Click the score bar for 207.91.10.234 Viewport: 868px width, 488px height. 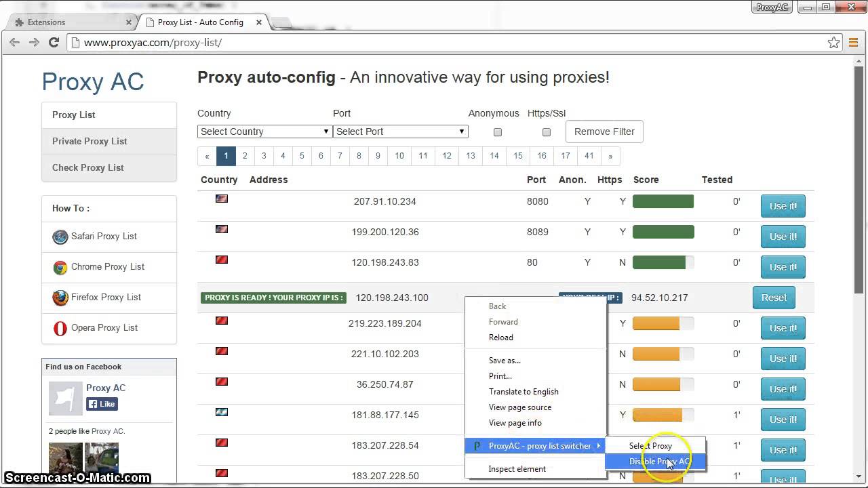[663, 201]
